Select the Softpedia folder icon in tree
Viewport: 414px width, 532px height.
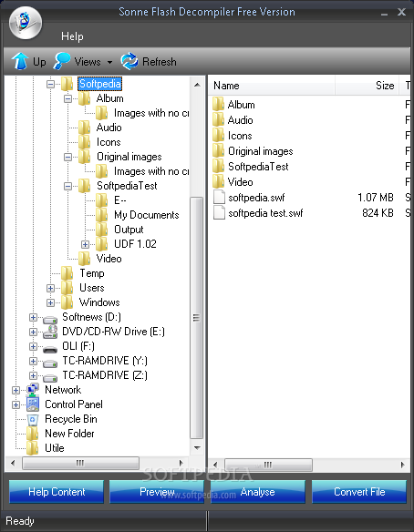click(67, 84)
